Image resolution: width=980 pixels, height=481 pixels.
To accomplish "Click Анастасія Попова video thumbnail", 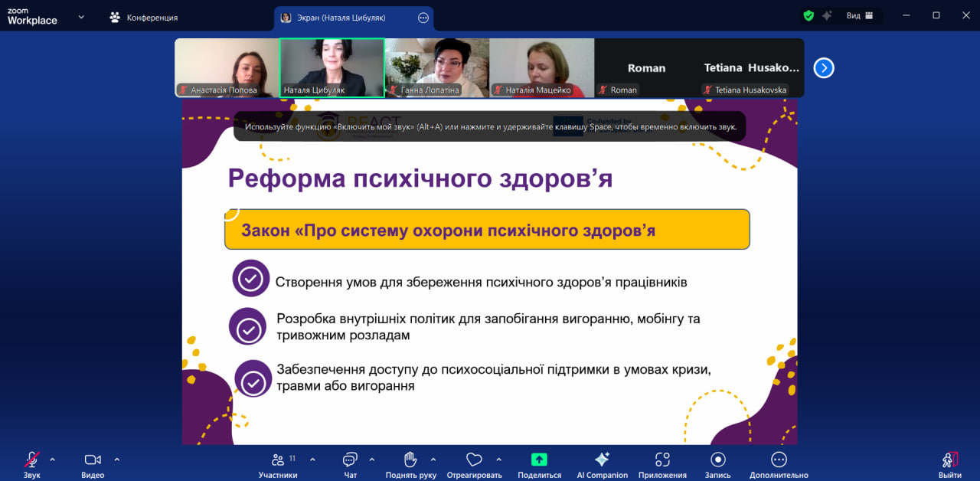I will click(x=227, y=67).
